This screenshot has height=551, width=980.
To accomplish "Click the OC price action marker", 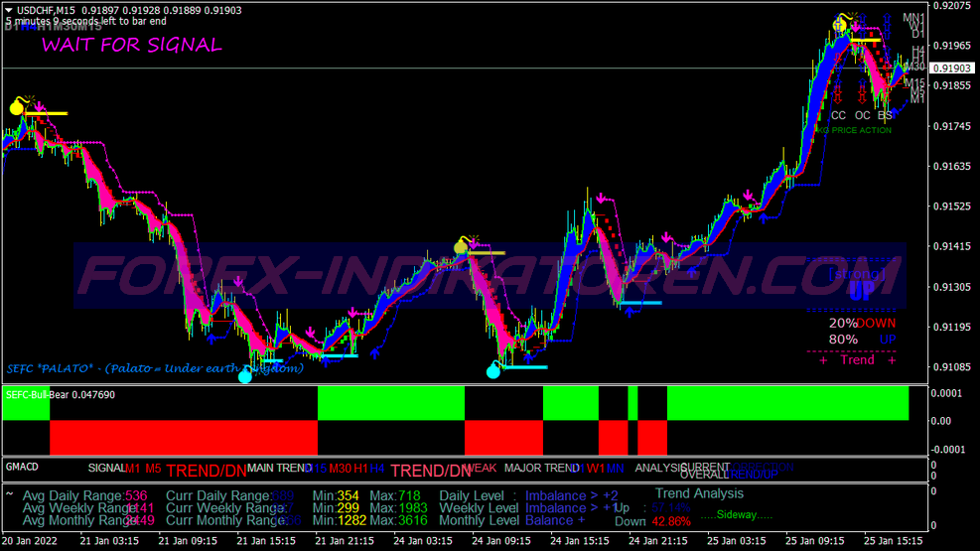I will 862,115.
